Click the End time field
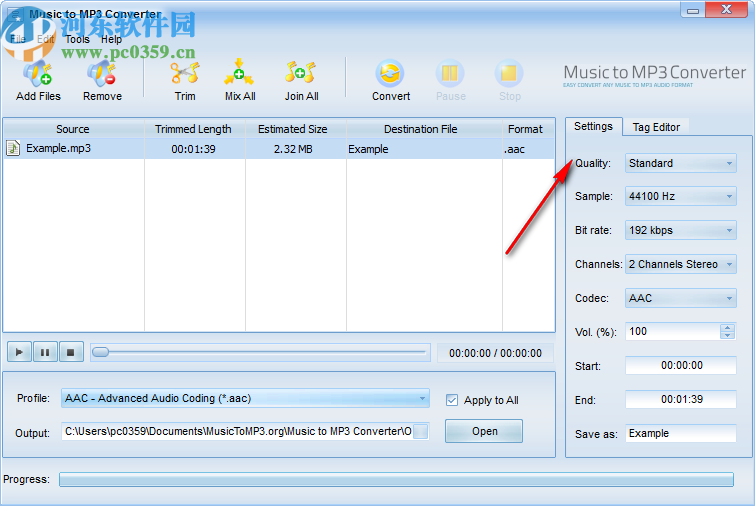Image resolution: width=755 pixels, height=506 pixels. pyautogui.click(x=681, y=399)
